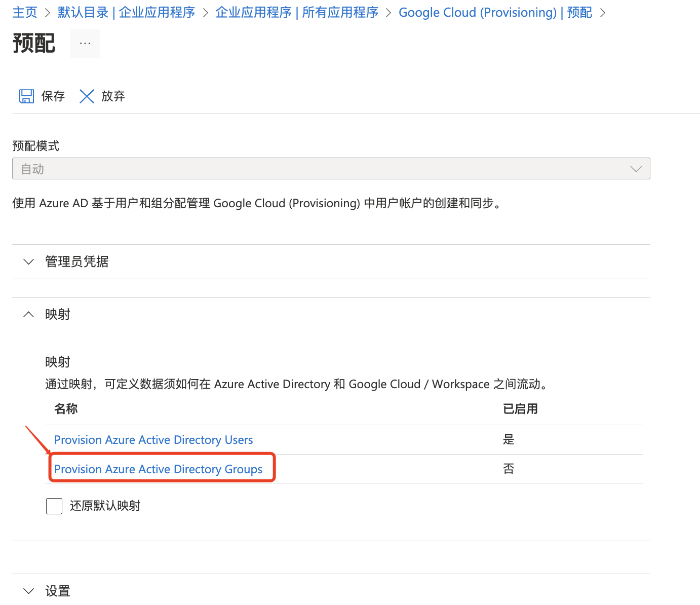
Task: Collapse the 映射 section chevron
Action: tap(29, 315)
